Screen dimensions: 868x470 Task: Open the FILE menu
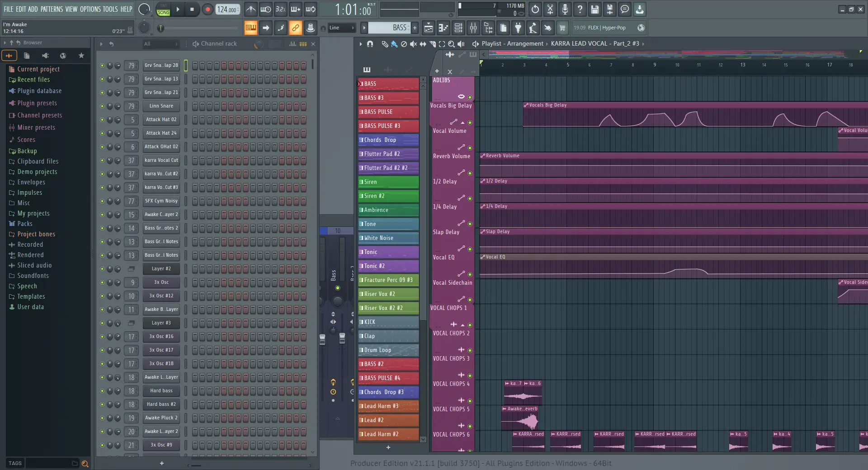[9, 9]
